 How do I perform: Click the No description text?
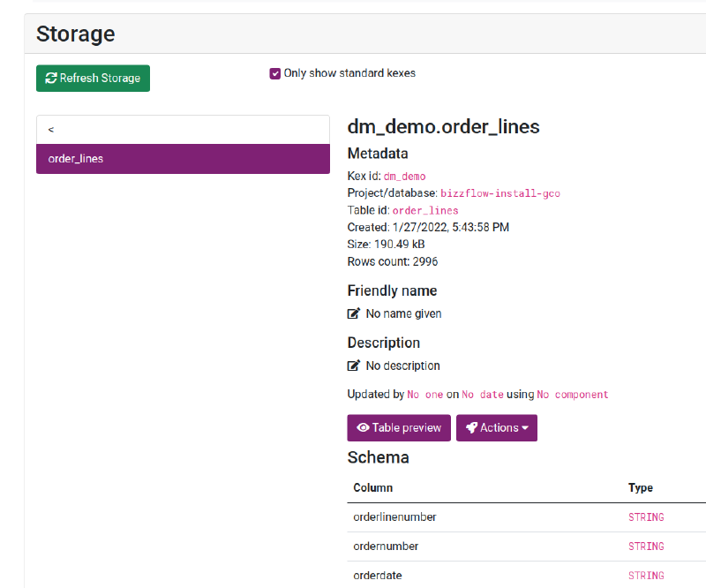pyautogui.click(x=402, y=366)
